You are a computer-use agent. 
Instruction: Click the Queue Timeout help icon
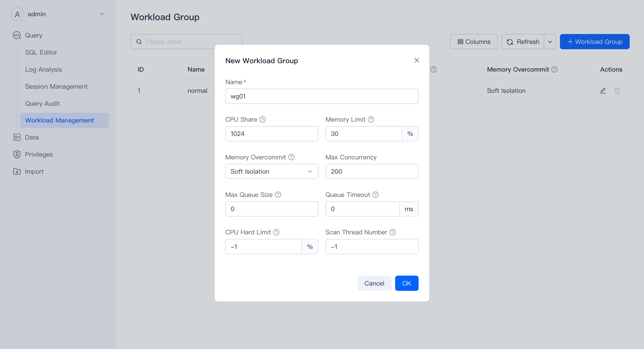pyautogui.click(x=375, y=195)
